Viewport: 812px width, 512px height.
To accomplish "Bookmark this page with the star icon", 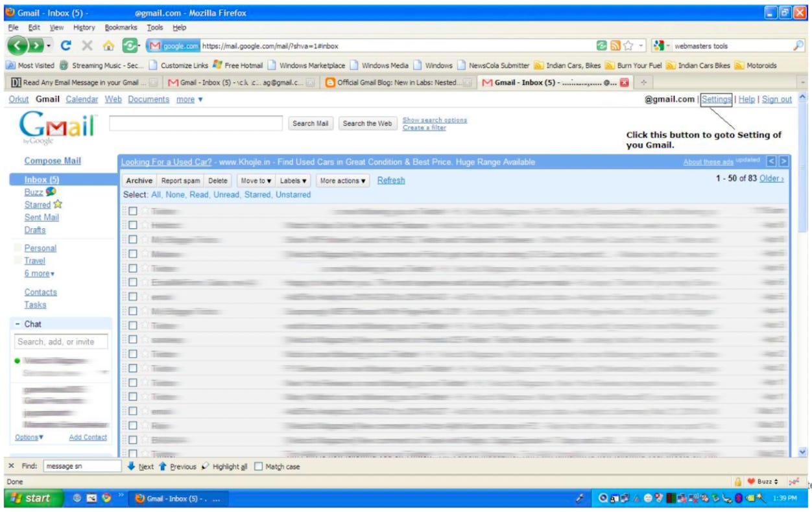I will coord(628,46).
